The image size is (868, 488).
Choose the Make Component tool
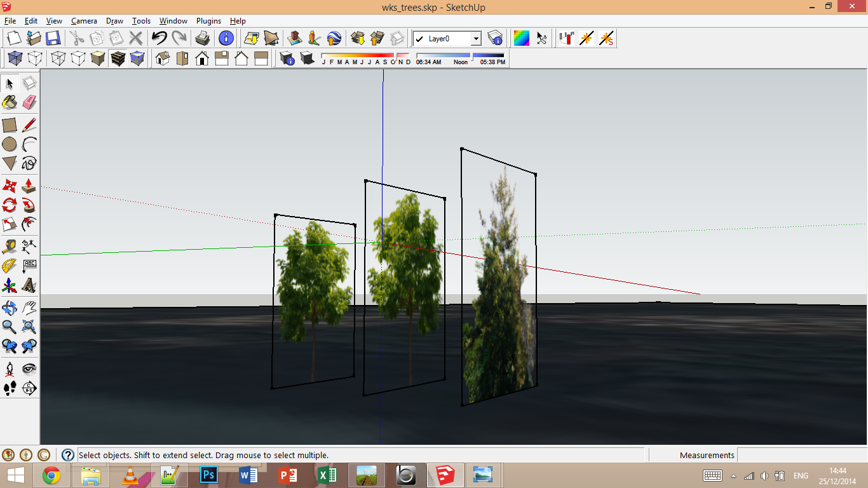coord(29,83)
